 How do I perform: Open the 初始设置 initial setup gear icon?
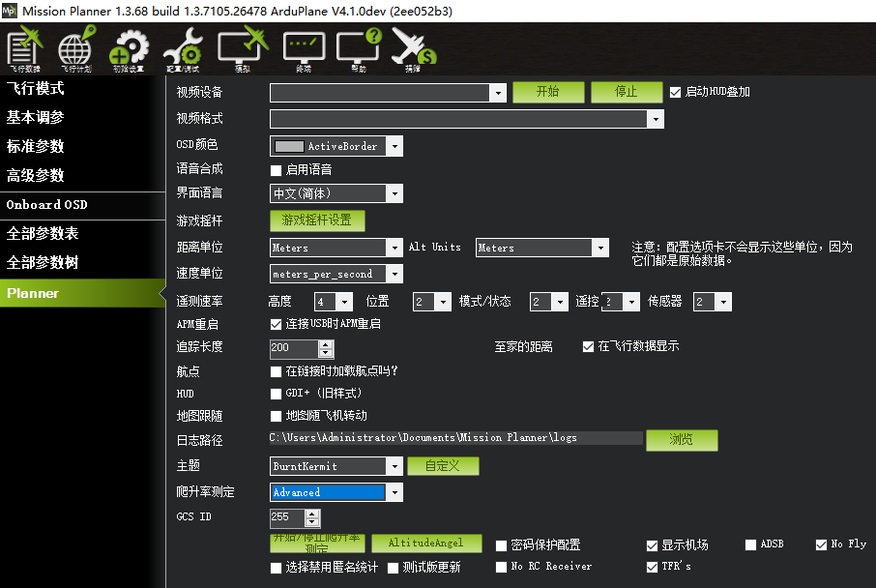click(129, 49)
